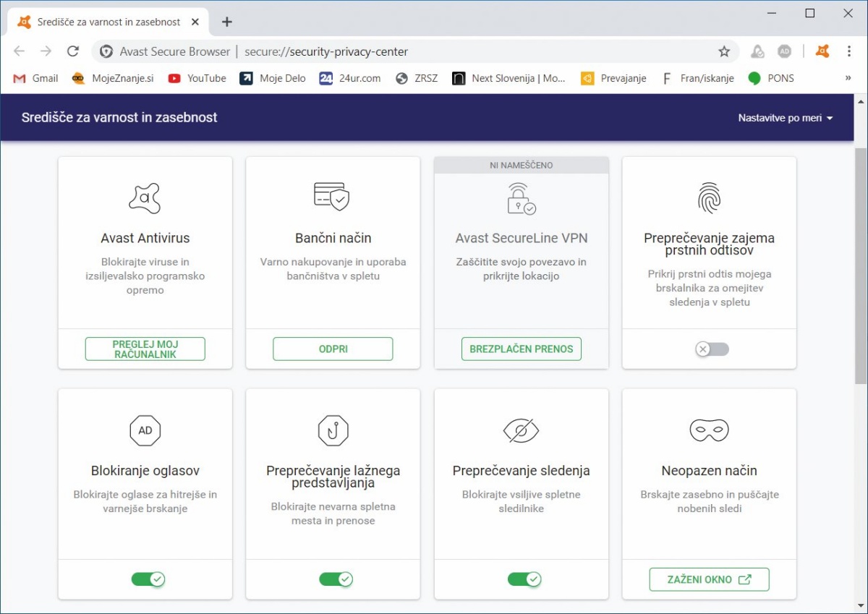Expand the Nastavitve po meri dropdown

pyautogui.click(x=786, y=118)
